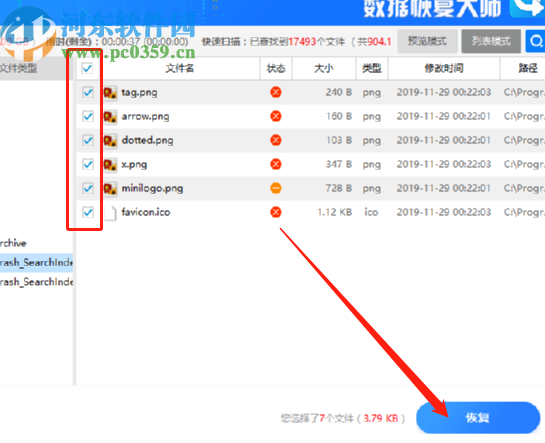The height and width of the screenshot is (443, 545).
Task: Select the file name favicon.ico
Action: [146, 212]
